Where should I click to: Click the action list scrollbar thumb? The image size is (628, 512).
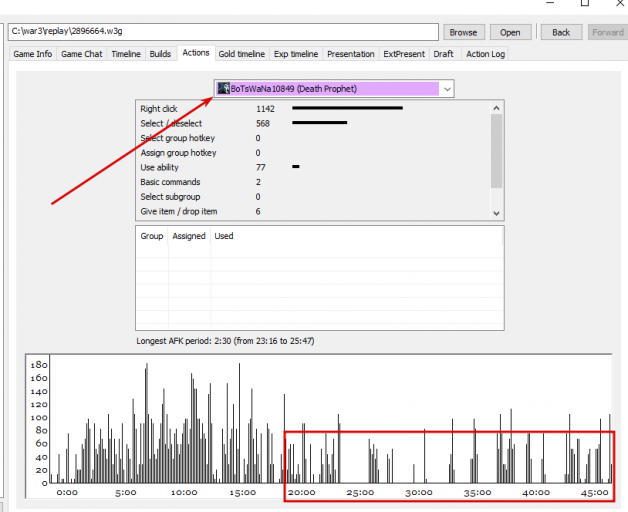(x=497, y=151)
